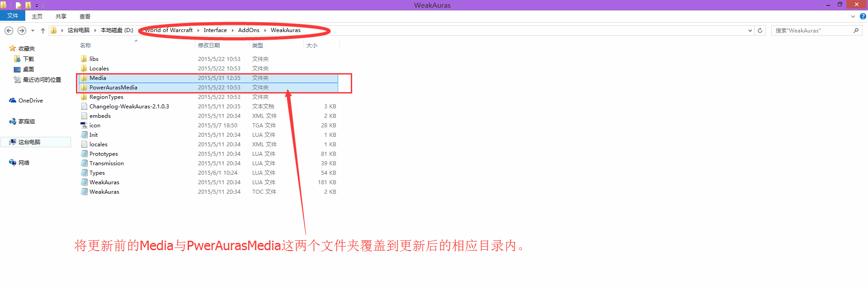
Task: Click the 网络 network icon in sidebar
Action: (13, 163)
